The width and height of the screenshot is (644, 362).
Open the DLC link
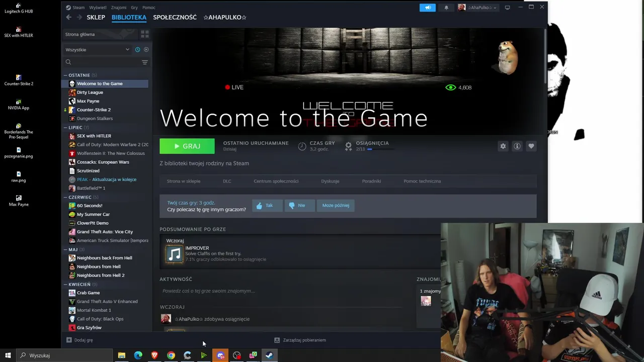pos(227,181)
